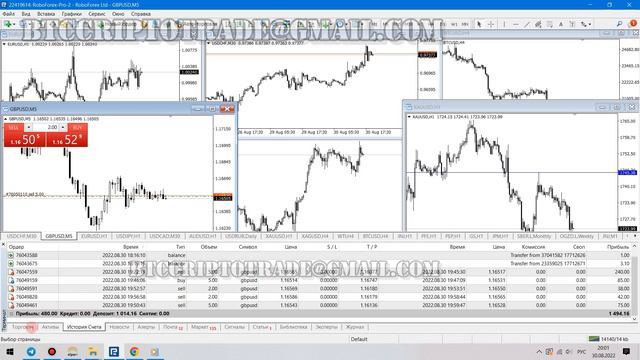Switch to BTCUSD,H4 chart tab
Screen dimensions: 640x360
pos(375,236)
